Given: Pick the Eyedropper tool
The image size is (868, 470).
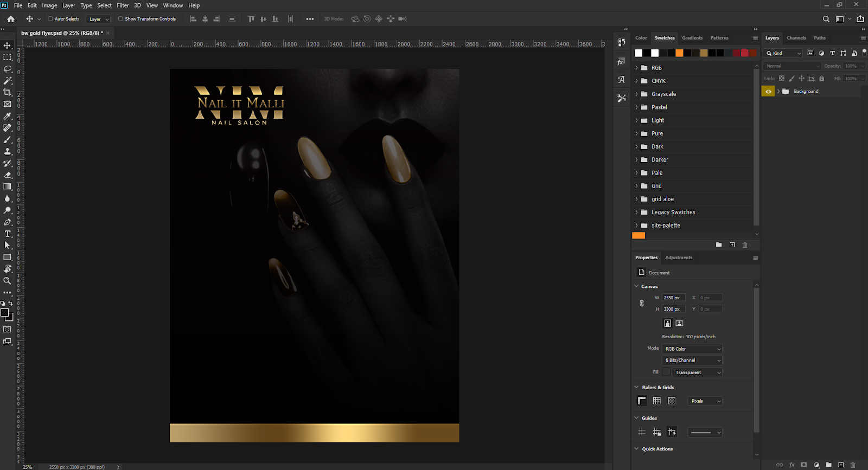Looking at the screenshot, I should point(8,116).
